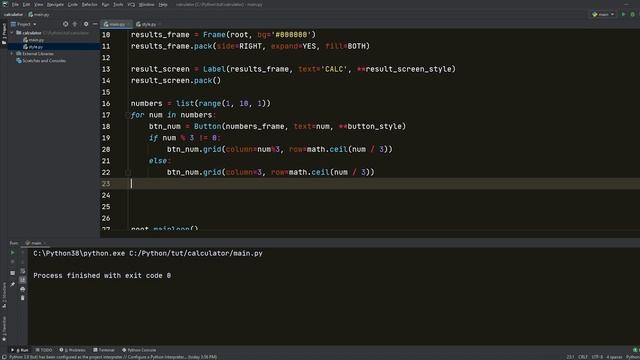The width and height of the screenshot is (640, 360).
Task: Click the pin tab icon in Run panel
Action: [13, 284]
